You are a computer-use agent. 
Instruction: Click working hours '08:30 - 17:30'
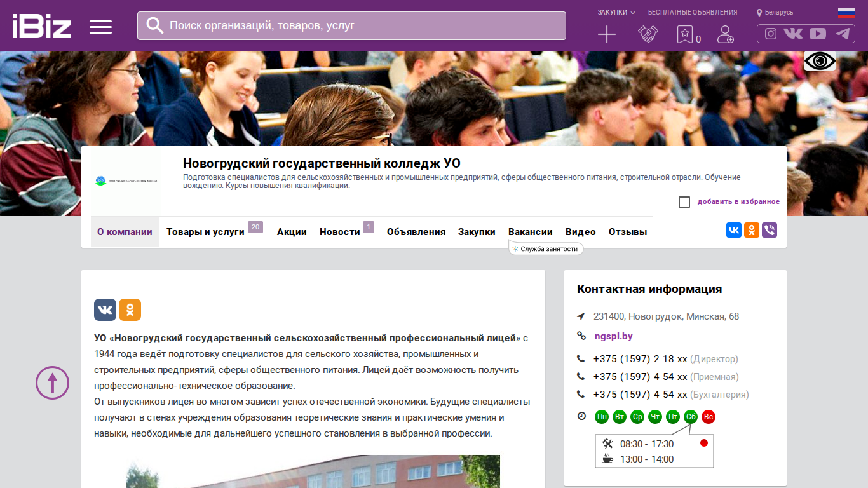click(647, 444)
